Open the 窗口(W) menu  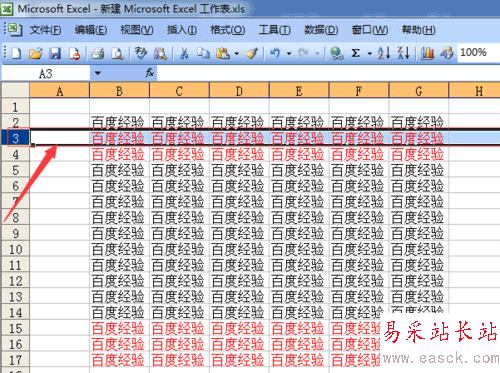[x=370, y=30]
